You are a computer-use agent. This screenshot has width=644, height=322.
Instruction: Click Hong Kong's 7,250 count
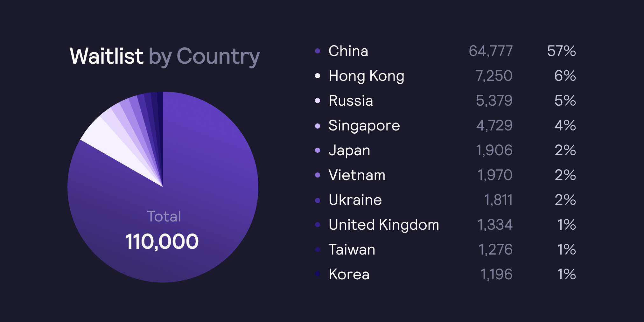[494, 76]
